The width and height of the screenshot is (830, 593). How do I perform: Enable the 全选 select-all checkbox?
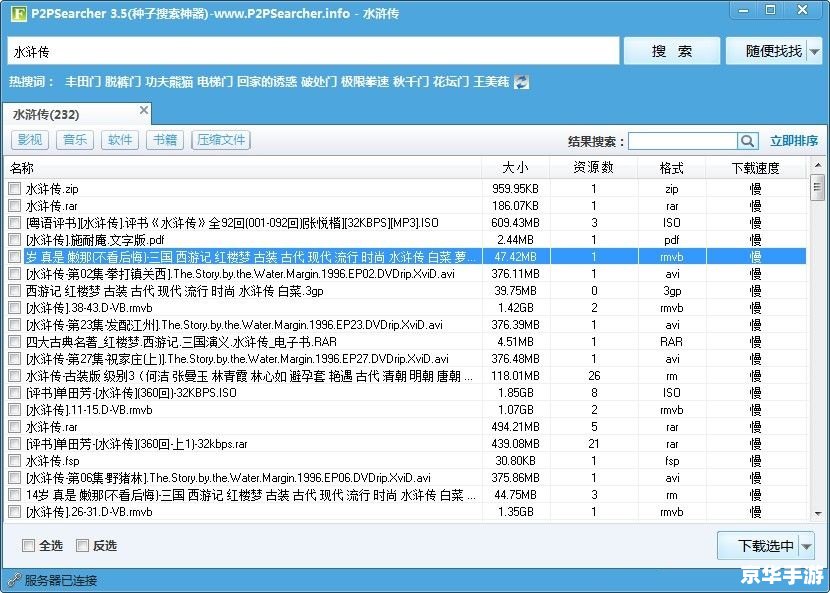point(28,545)
